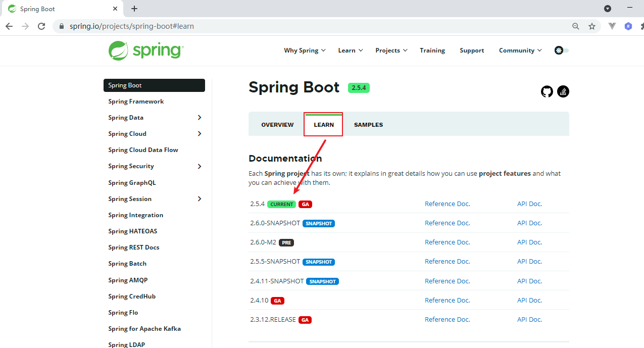The image size is (644, 348).
Task: Click the Spring Boot page title
Action: coord(294,87)
